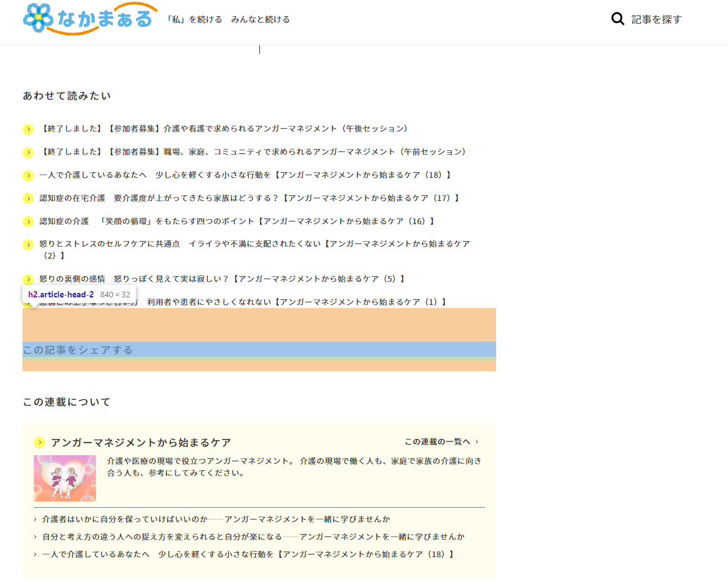728x581 pixels.
Task: Click the yellow chevron beside 午前セッション article
Action: 28,152
